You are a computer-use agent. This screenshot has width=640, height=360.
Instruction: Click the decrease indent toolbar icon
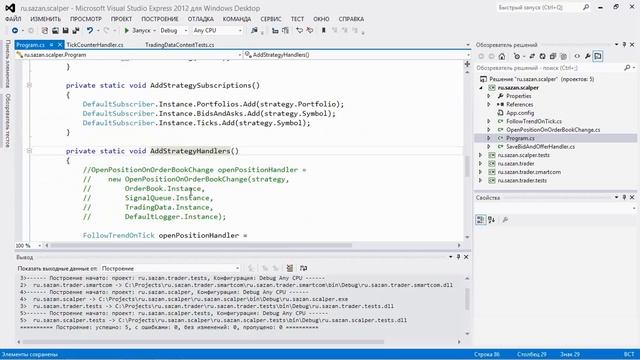pyautogui.click(x=275, y=31)
